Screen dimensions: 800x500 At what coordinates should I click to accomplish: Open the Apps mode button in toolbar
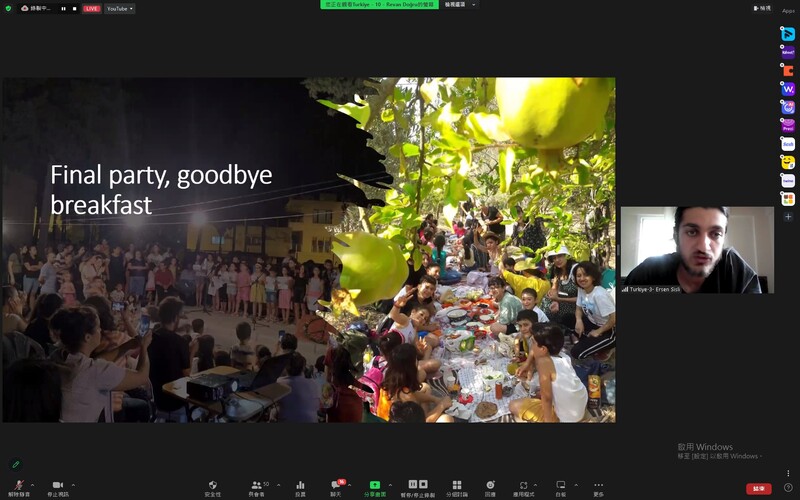(523, 488)
